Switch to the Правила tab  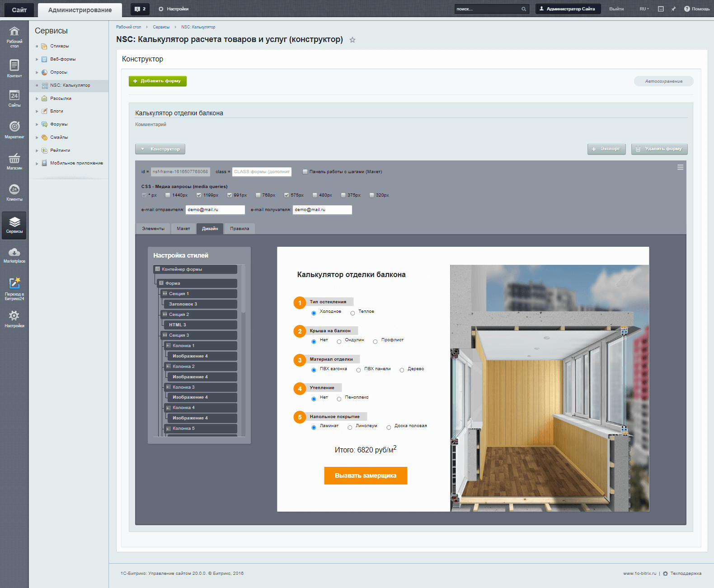[x=239, y=229]
